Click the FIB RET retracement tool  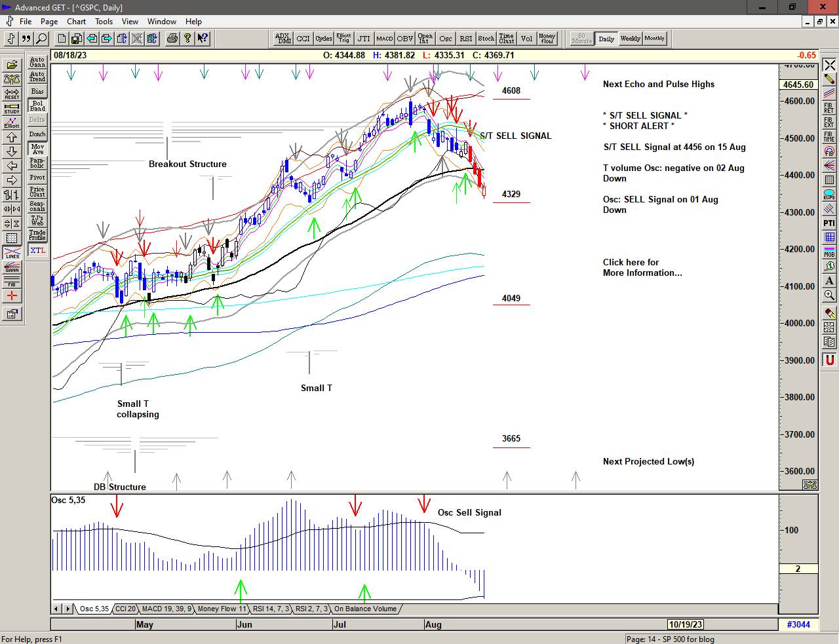(x=829, y=108)
